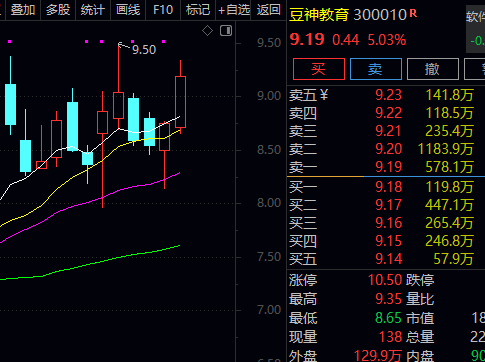
Task: Add stock with +自选 button
Action: tap(234, 10)
